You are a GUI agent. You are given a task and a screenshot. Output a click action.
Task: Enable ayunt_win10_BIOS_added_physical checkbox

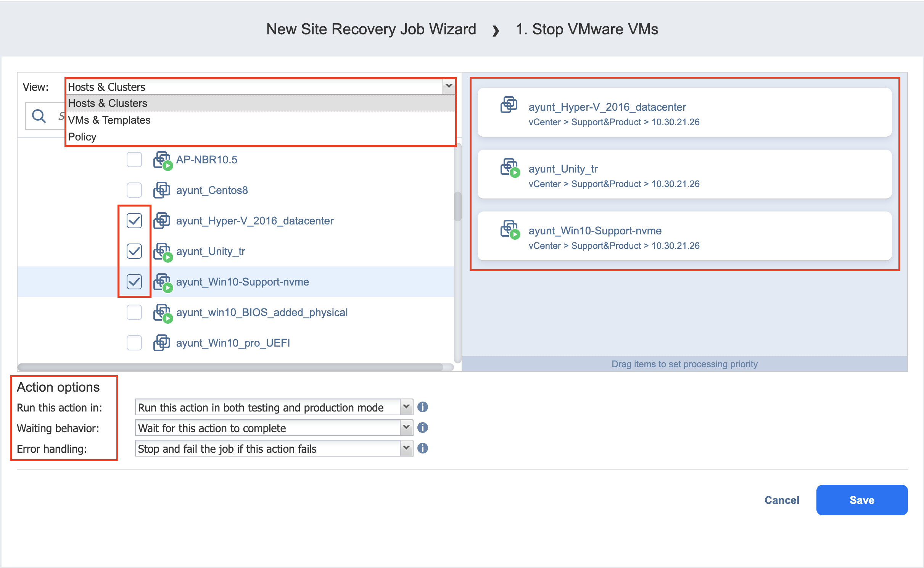[134, 312]
